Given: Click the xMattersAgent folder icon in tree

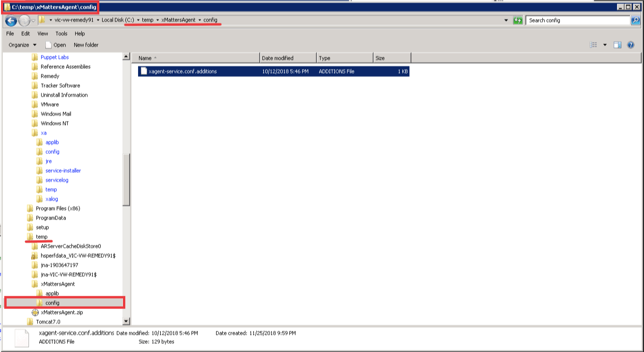Looking at the screenshot, I should pos(35,284).
